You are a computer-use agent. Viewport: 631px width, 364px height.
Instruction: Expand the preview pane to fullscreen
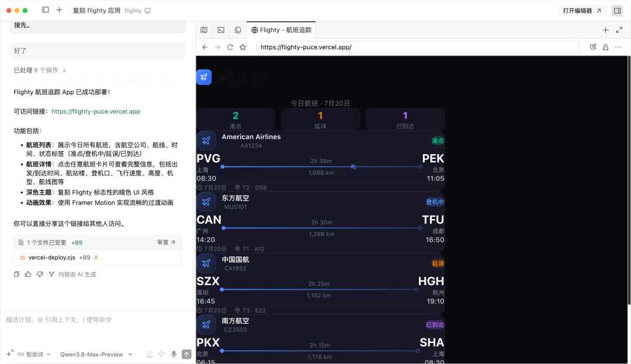pos(619,30)
